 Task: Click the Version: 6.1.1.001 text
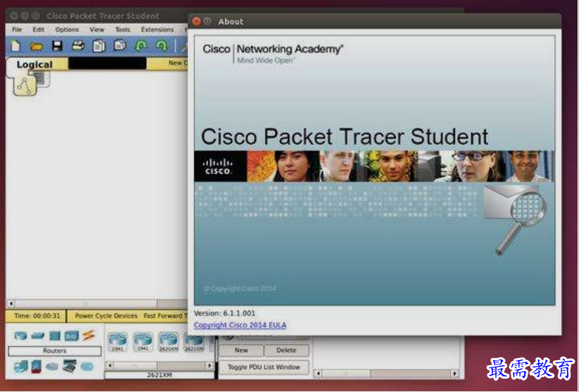click(224, 313)
